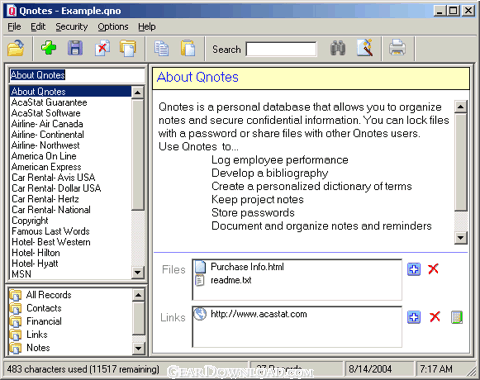Screen dimensions: 480x380
Task: Open the Options menu
Action: tap(113, 27)
